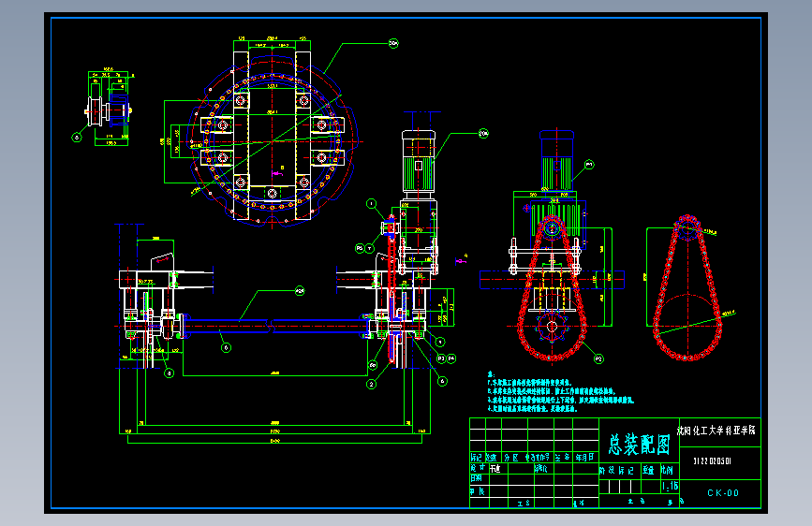Select the P4 part balloon
812x526 pixels.
(451, 358)
